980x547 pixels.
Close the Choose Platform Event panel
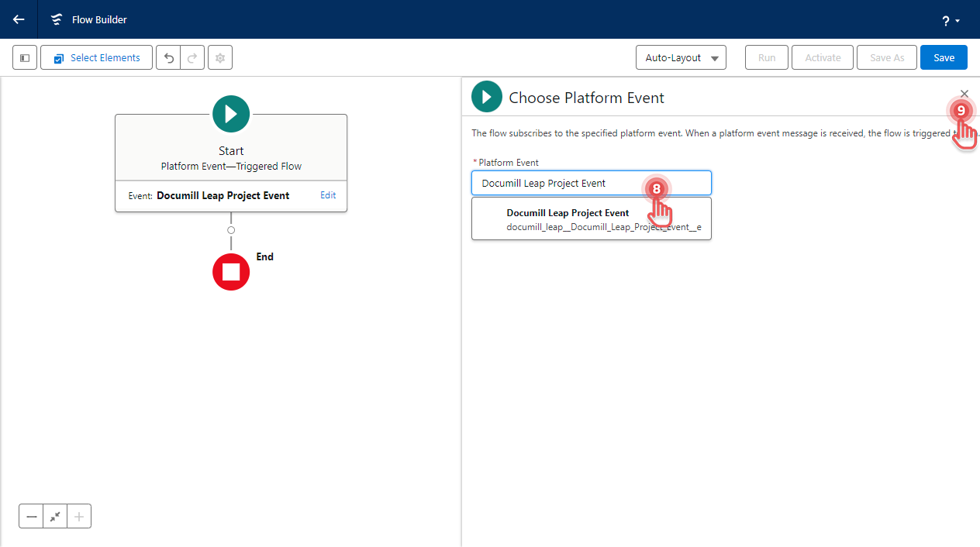click(964, 93)
